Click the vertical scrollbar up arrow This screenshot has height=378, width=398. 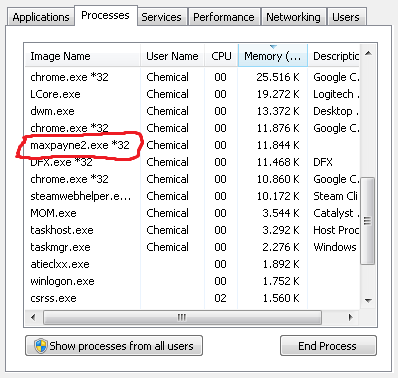[368, 53]
